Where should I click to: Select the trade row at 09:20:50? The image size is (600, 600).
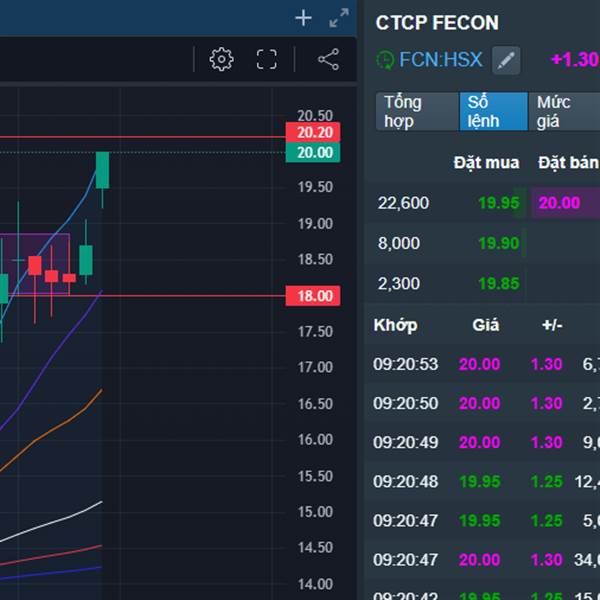(484, 403)
